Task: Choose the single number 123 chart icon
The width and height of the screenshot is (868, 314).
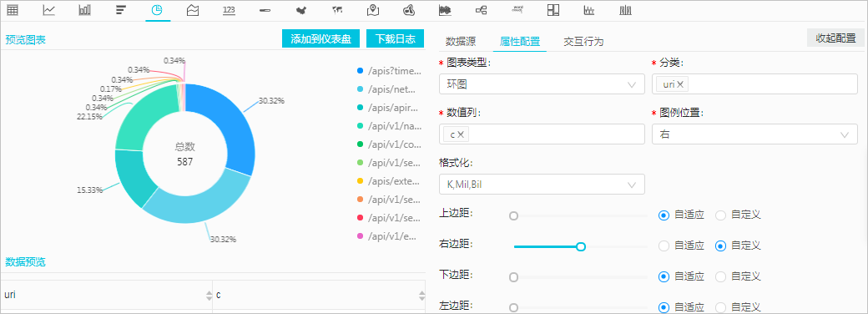Action: [x=229, y=10]
